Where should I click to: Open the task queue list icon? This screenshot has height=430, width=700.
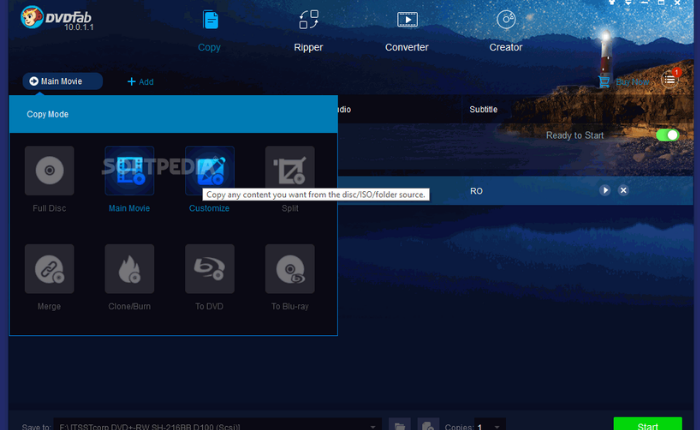coord(670,80)
